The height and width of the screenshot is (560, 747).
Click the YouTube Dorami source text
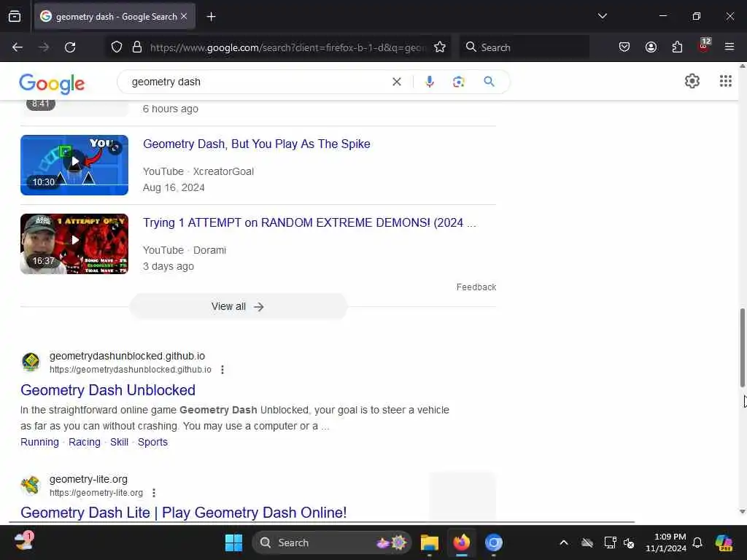point(185,251)
